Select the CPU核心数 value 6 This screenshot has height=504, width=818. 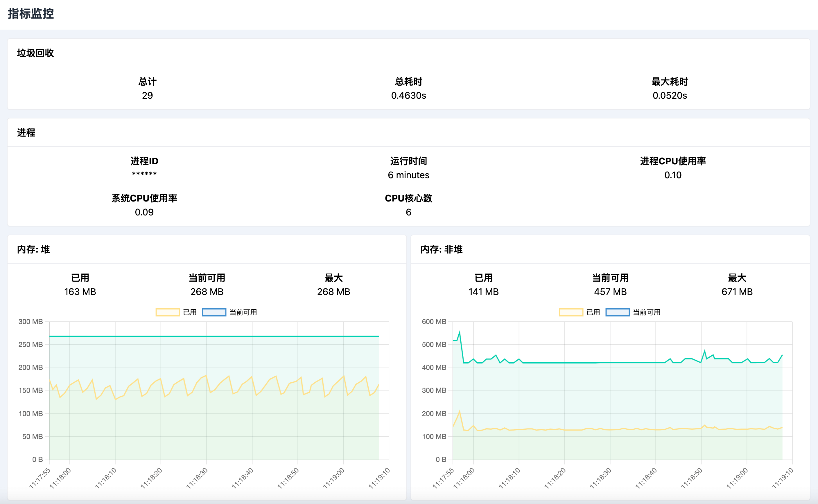[x=408, y=212]
